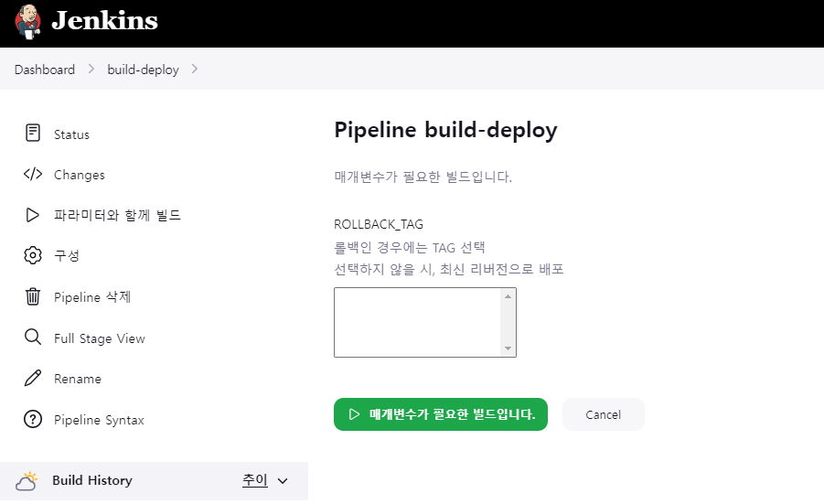Click the Build History weather icon

(x=27, y=481)
